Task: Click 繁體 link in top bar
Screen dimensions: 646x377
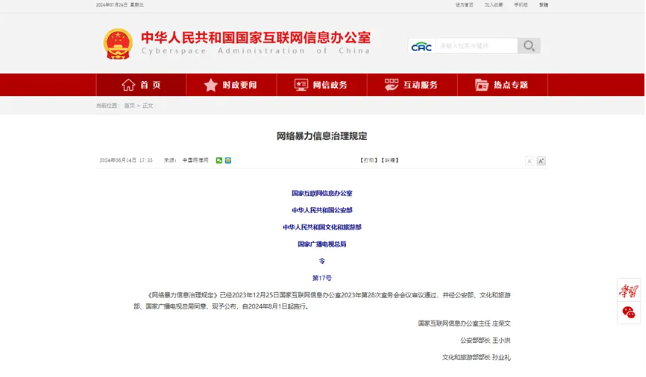Action: (x=544, y=5)
